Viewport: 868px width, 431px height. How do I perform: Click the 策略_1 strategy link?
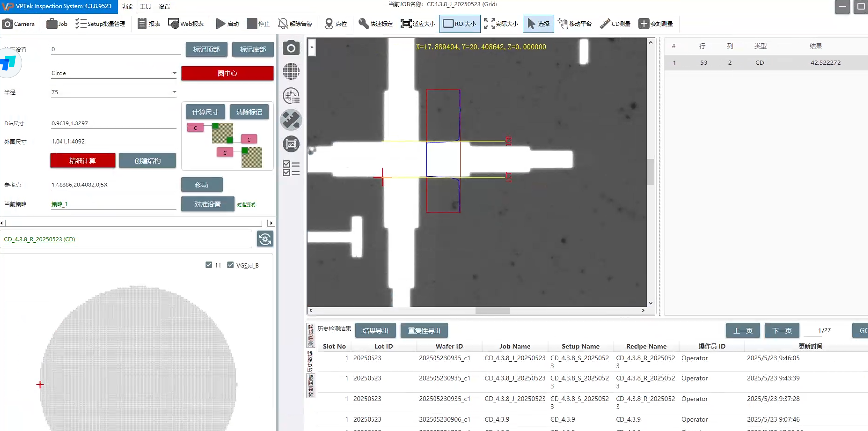(x=60, y=204)
